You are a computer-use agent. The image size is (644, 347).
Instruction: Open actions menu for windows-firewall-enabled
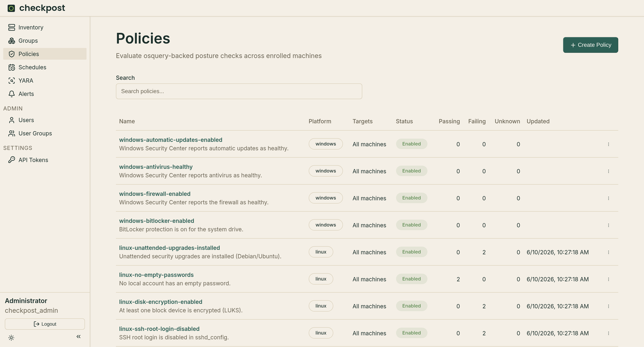pos(608,198)
